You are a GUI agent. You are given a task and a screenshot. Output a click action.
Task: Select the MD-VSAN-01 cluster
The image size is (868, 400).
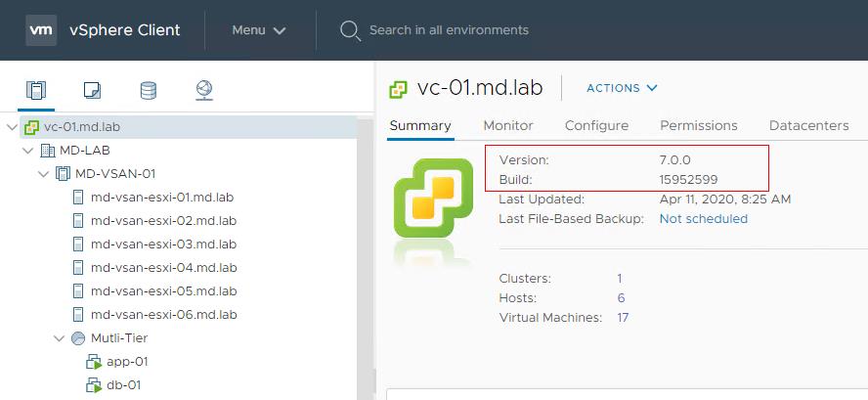(115, 174)
